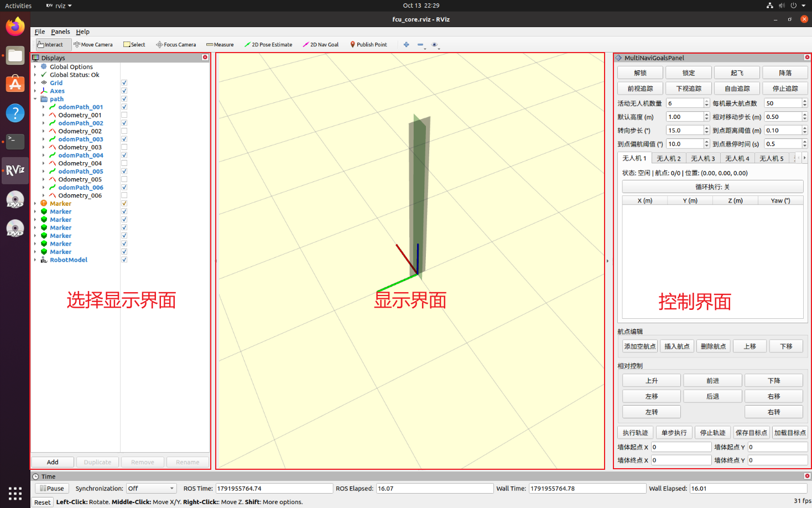The width and height of the screenshot is (812, 508).
Task: Open the File menu
Action: [x=40, y=32]
